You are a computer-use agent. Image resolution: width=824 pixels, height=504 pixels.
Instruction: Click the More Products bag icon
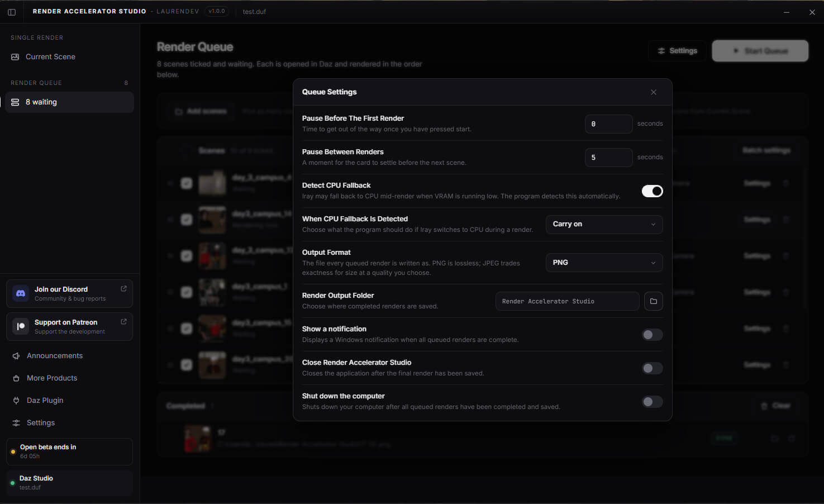pos(16,378)
